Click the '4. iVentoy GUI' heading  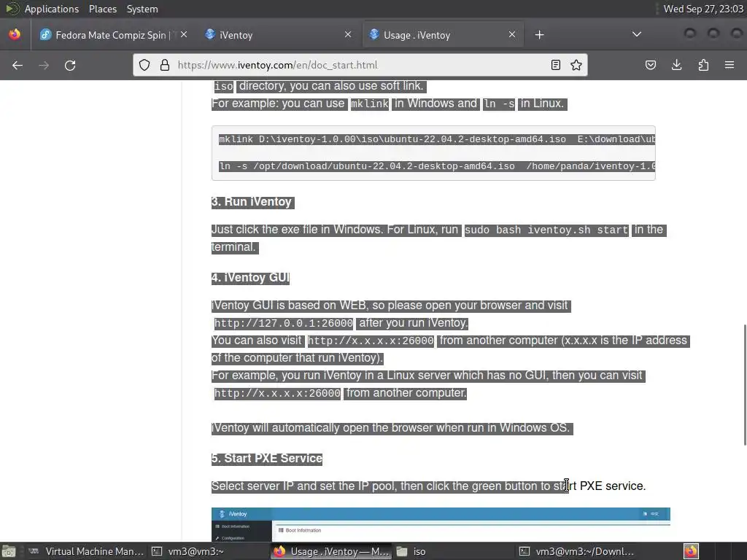(x=250, y=278)
